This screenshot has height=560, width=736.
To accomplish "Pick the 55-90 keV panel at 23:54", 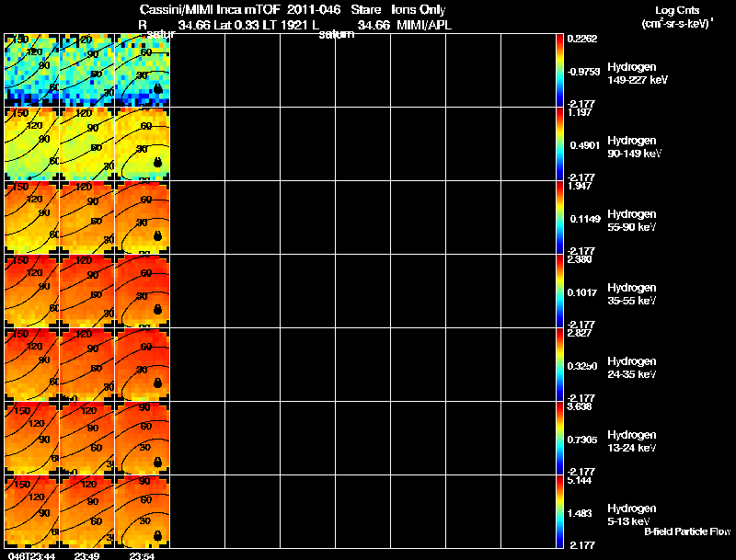I will [143, 218].
